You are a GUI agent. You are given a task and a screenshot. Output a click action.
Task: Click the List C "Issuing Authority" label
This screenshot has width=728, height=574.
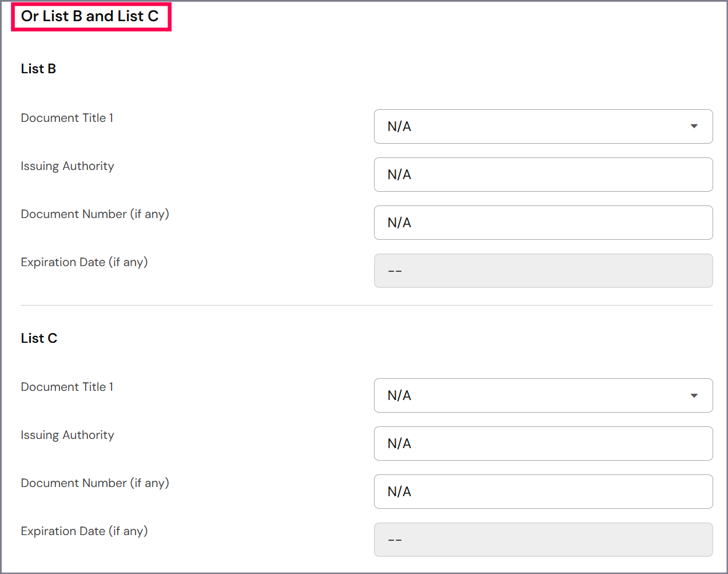67,435
